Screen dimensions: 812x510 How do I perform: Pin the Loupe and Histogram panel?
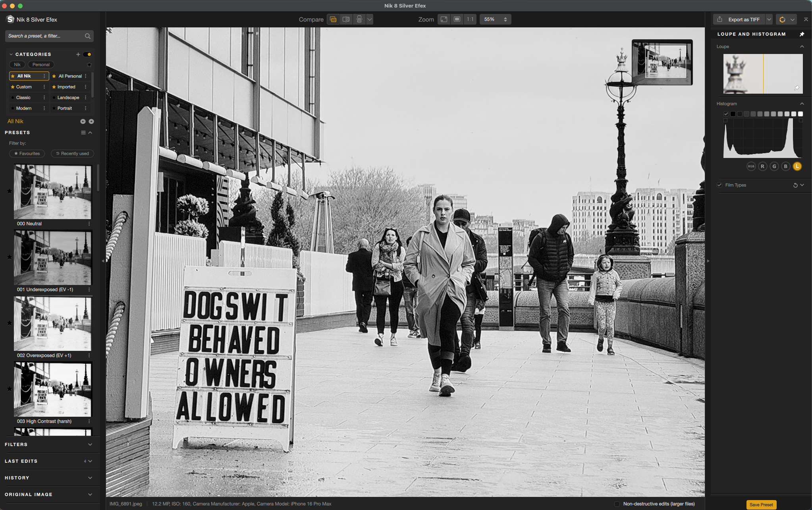pos(802,34)
